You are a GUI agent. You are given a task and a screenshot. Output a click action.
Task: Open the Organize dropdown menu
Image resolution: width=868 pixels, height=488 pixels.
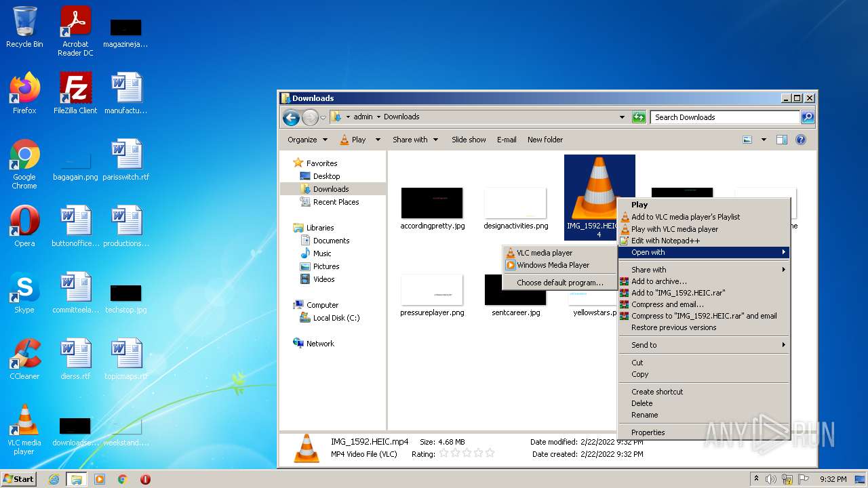(307, 140)
